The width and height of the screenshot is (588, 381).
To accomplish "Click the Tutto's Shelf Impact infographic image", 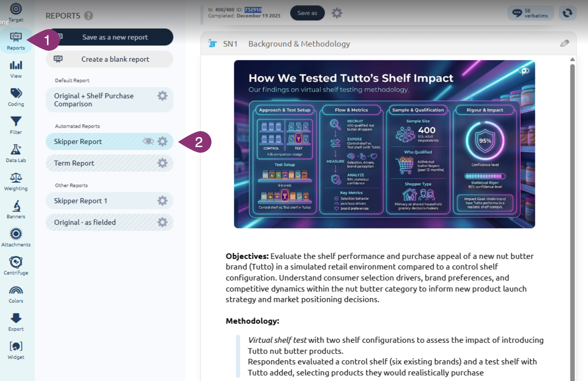I will 384,144.
